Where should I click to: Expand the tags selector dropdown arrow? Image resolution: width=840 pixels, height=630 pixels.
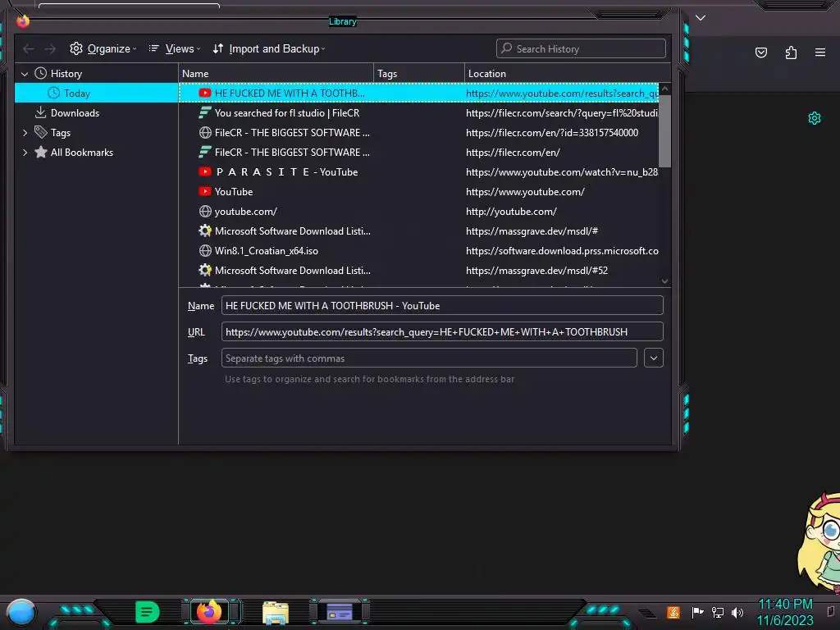pyautogui.click(x=654, y=358)
